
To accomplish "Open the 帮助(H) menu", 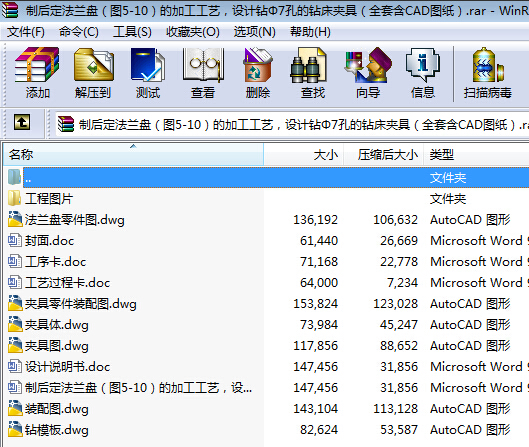I will (310, 32).
